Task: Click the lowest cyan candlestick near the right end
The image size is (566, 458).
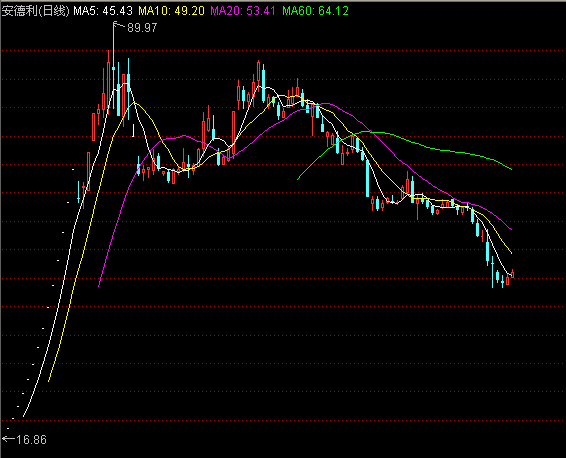Action: tap(492, 272)
